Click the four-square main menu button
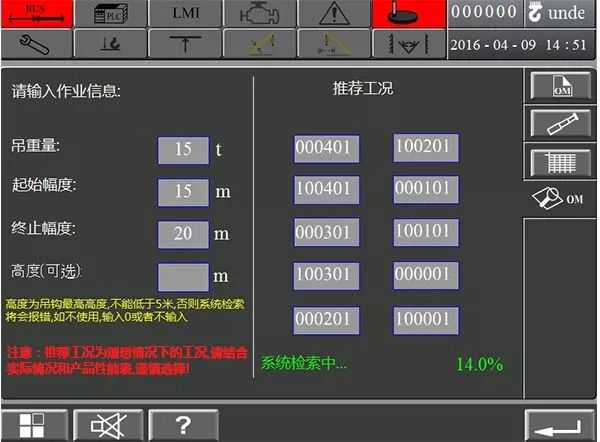The image size is (600, 442). click(33, 426)
